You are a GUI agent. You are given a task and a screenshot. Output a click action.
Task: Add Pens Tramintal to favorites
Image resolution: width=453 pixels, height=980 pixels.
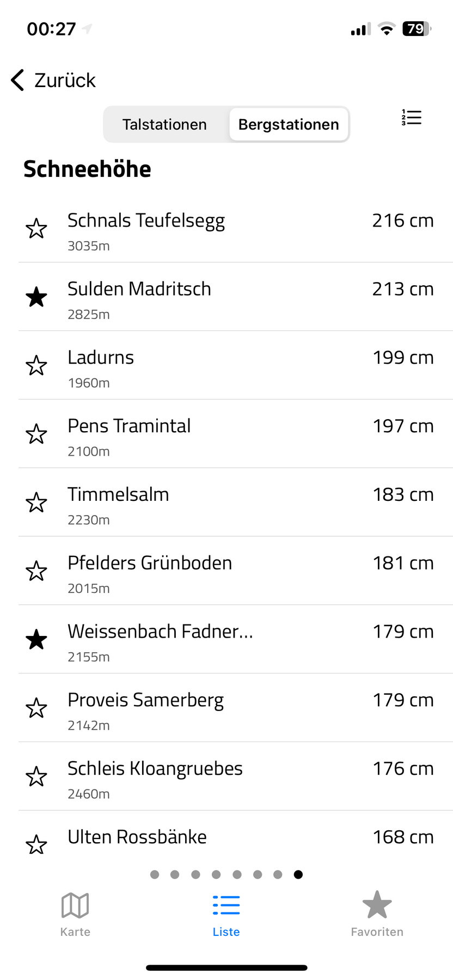(36, 434)
